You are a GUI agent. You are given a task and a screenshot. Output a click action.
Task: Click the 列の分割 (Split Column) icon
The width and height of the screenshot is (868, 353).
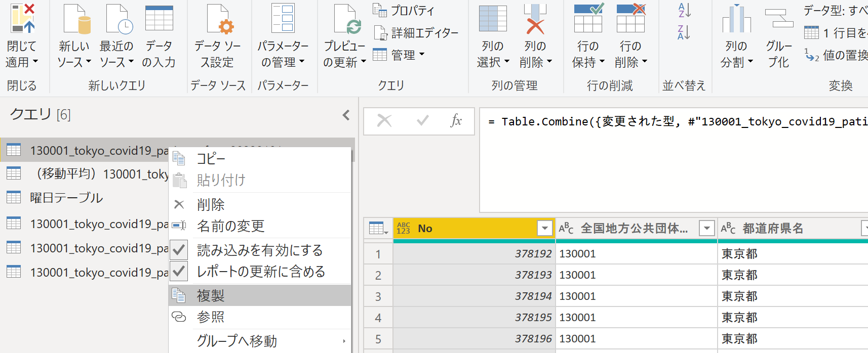736,19
